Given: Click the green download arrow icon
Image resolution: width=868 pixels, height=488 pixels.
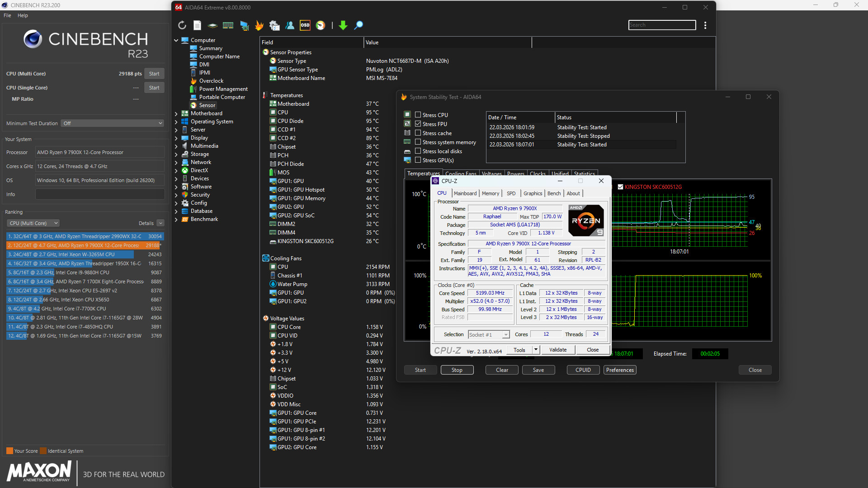Looking at the screenshot, I should pos(343,25).
